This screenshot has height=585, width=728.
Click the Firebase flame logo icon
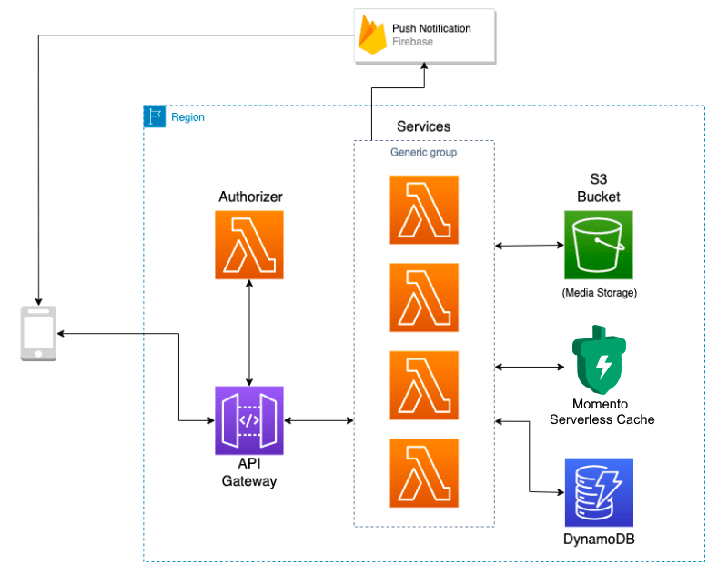(372, 35)
